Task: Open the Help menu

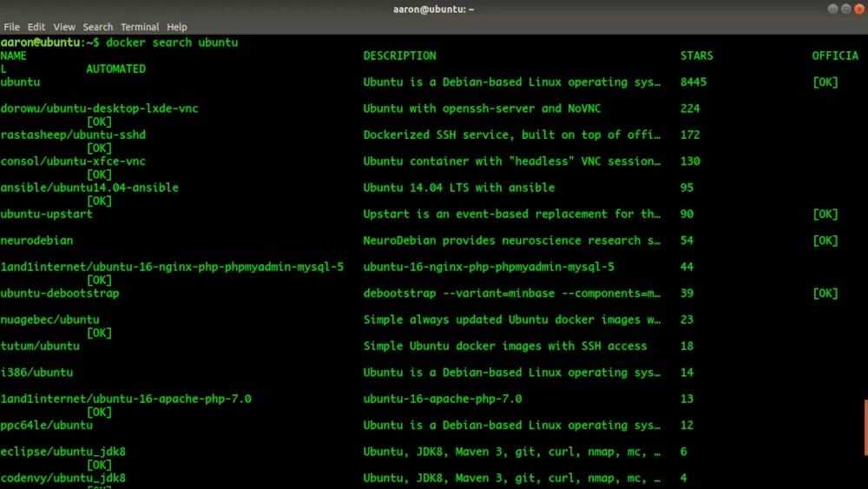Action: pos(177,27)
